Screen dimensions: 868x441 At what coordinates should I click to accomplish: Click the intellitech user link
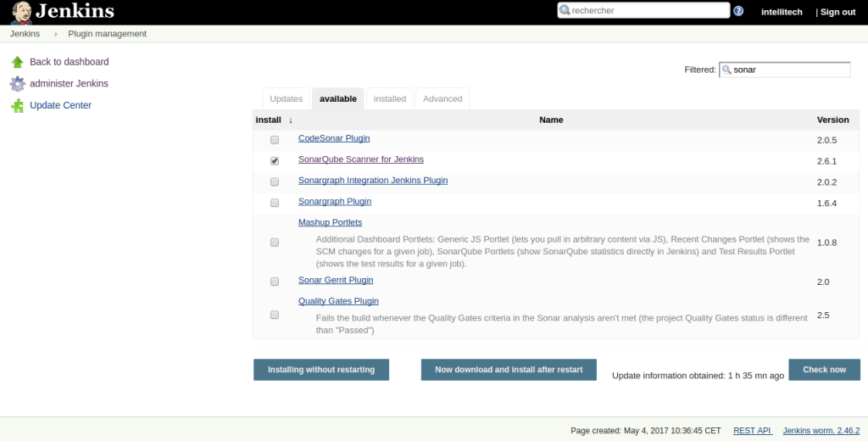click(782, 12)
